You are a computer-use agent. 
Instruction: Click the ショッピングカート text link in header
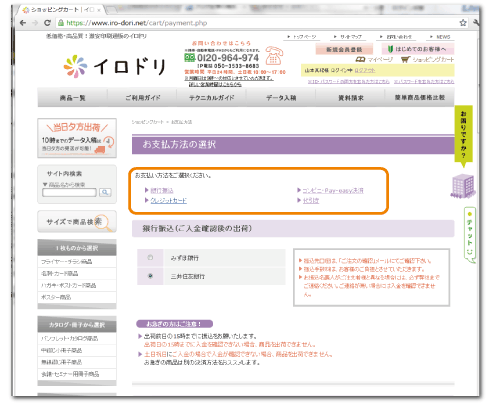(x=433, y=60)
